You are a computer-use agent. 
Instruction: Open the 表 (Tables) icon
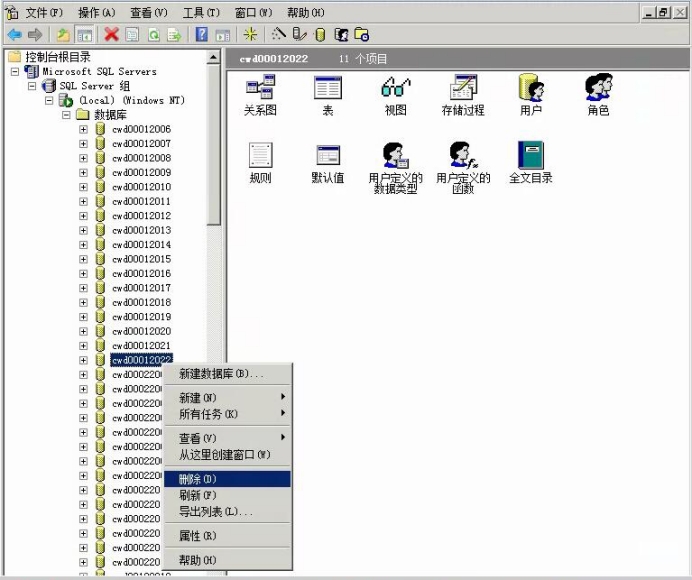coord(327,89)
